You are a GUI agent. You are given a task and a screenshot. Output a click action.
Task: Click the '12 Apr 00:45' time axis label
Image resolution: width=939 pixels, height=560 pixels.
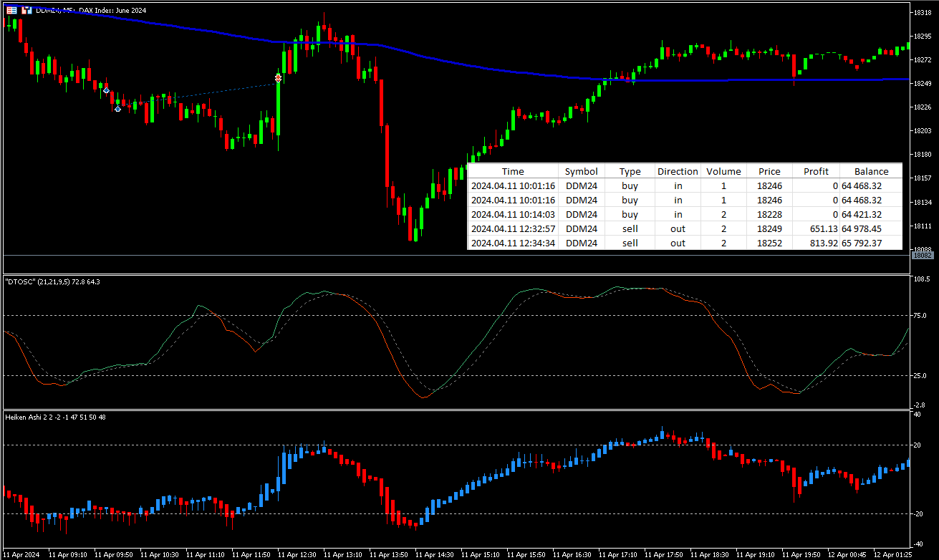[x=847, y=554]
